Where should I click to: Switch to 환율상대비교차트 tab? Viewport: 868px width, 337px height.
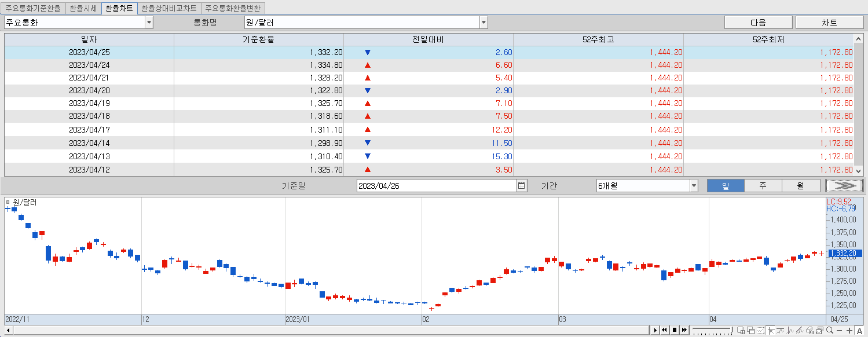(x=169, y=9)
